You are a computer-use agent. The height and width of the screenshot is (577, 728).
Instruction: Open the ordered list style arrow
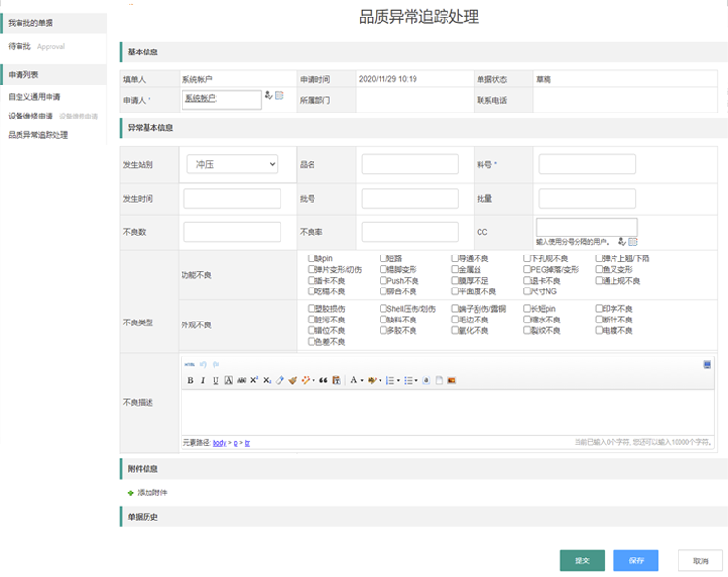tap(398, 380)
